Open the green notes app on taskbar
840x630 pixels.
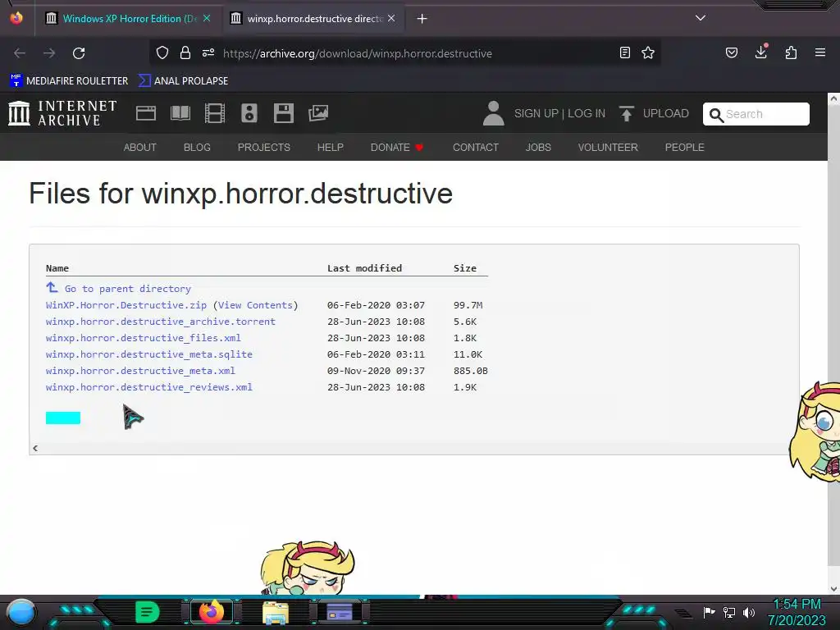[x=147, y=612]
